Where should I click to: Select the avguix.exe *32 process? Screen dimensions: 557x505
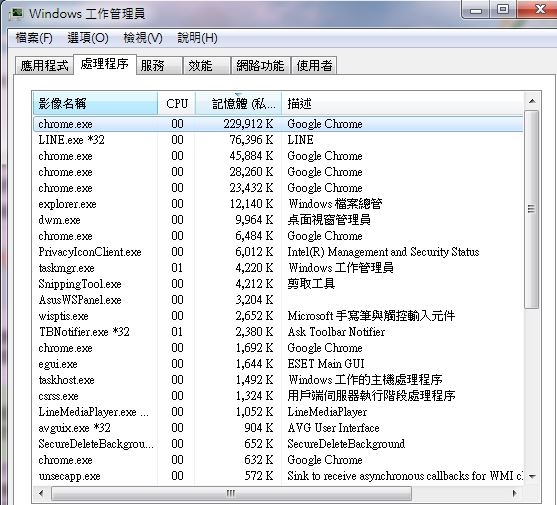[278, 428]
